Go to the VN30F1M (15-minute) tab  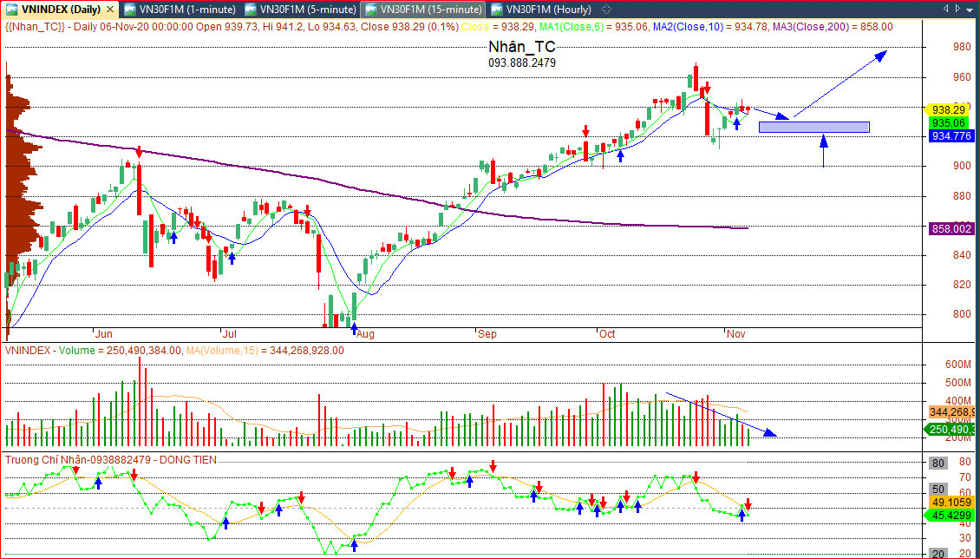(x=424, y=10)
